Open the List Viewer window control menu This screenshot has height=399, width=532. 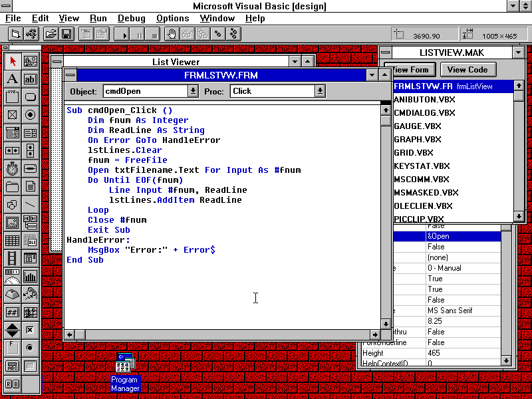tap(57, 62)
